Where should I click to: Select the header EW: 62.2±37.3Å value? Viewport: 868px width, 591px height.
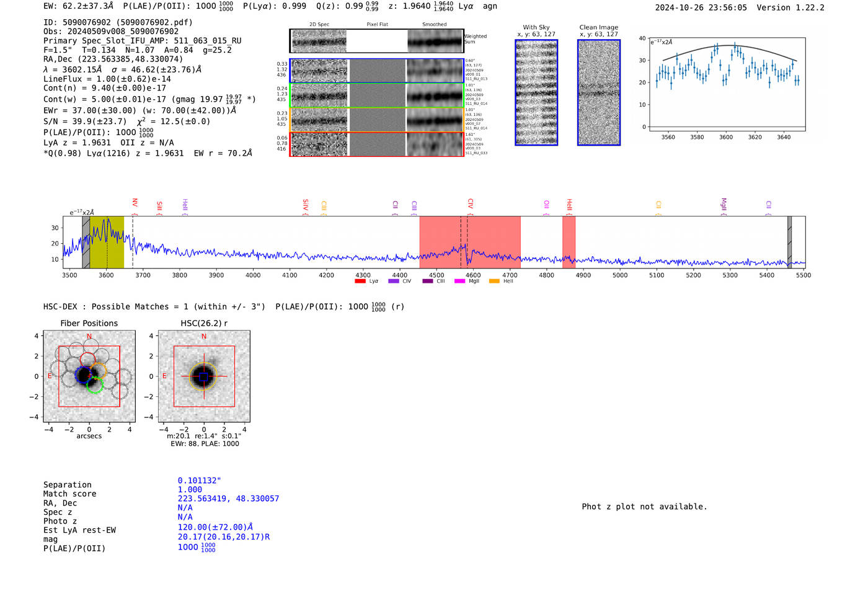pos(79,6)
